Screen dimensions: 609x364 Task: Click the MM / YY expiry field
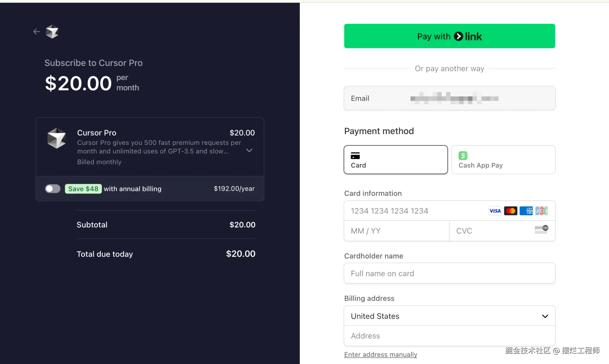coord(396,231)
